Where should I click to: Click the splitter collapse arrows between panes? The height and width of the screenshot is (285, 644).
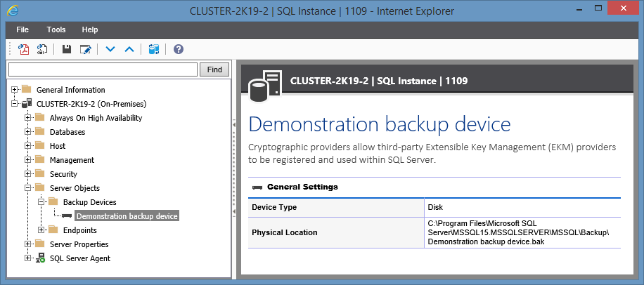point(235,167)
